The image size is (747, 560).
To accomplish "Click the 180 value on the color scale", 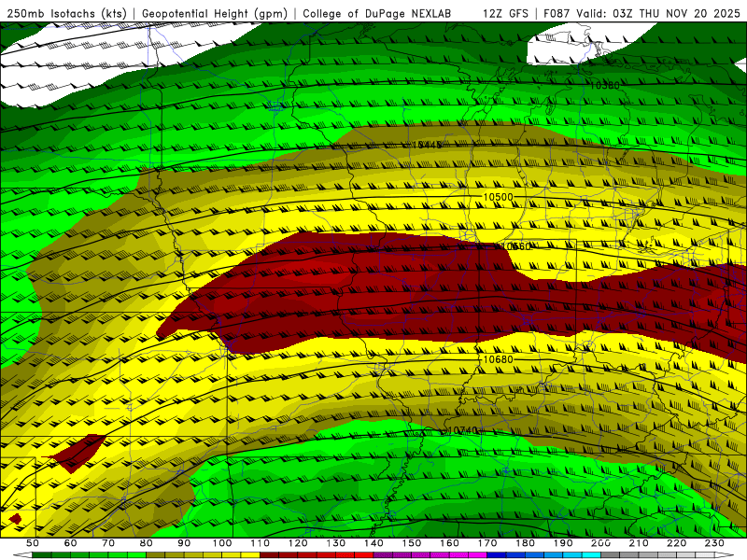I will click(525, 543).
